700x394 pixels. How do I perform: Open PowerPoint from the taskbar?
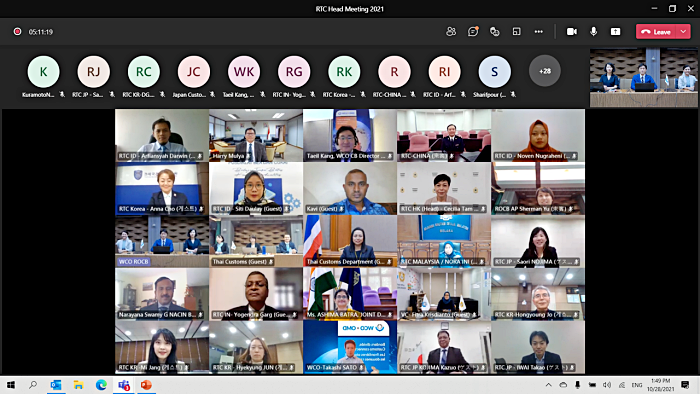coord(146,385)
